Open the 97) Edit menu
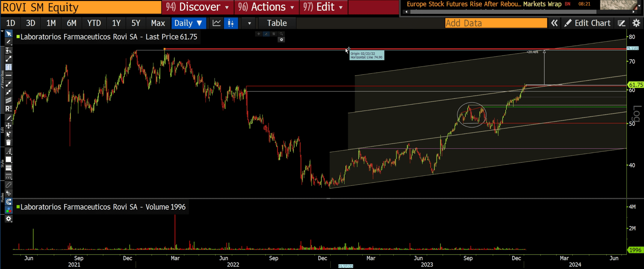Screen dimensions: 644x269 pyautogui.click(x=323, y=7)
